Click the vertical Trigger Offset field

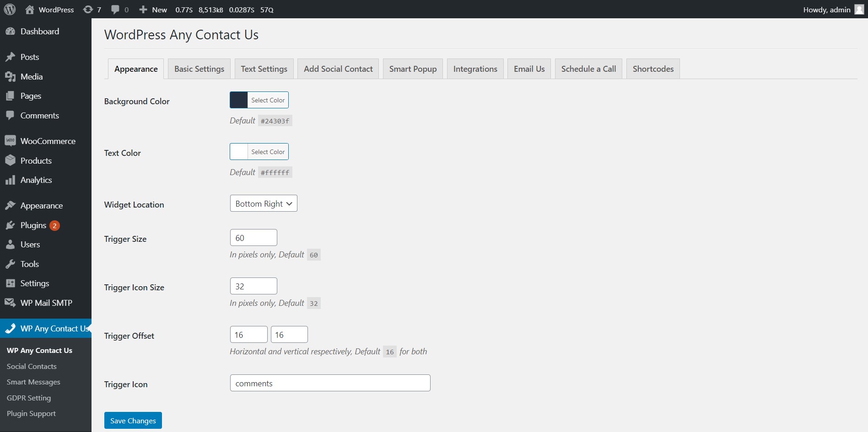[x=289, y=335]
